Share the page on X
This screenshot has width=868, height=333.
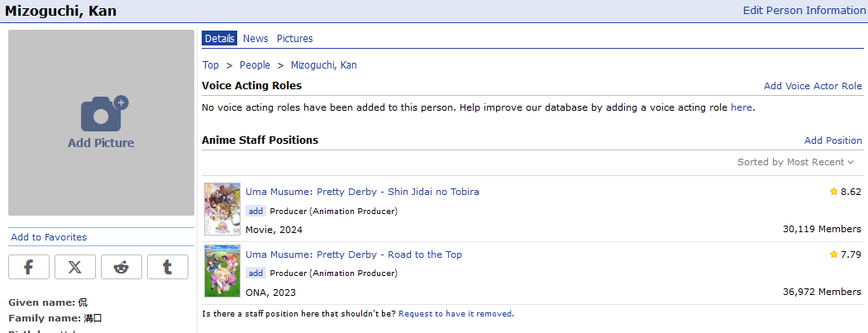(75, 267)
